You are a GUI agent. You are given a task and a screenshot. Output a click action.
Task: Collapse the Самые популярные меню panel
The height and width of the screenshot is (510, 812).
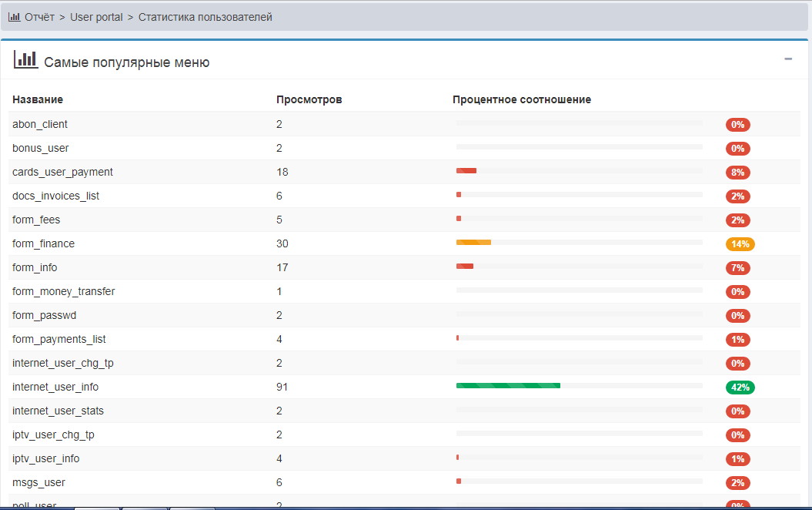point(787,59)
